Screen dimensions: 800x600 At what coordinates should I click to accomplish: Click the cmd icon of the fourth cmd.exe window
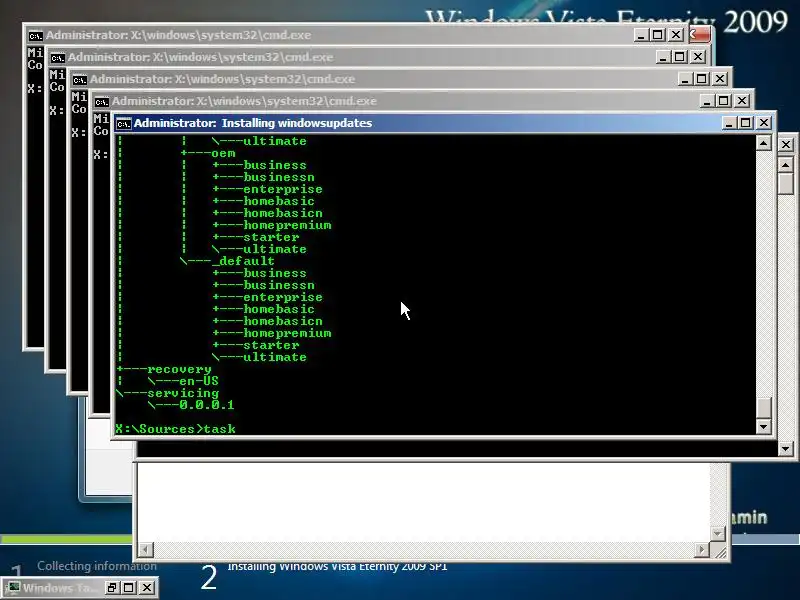coord(101,102)
